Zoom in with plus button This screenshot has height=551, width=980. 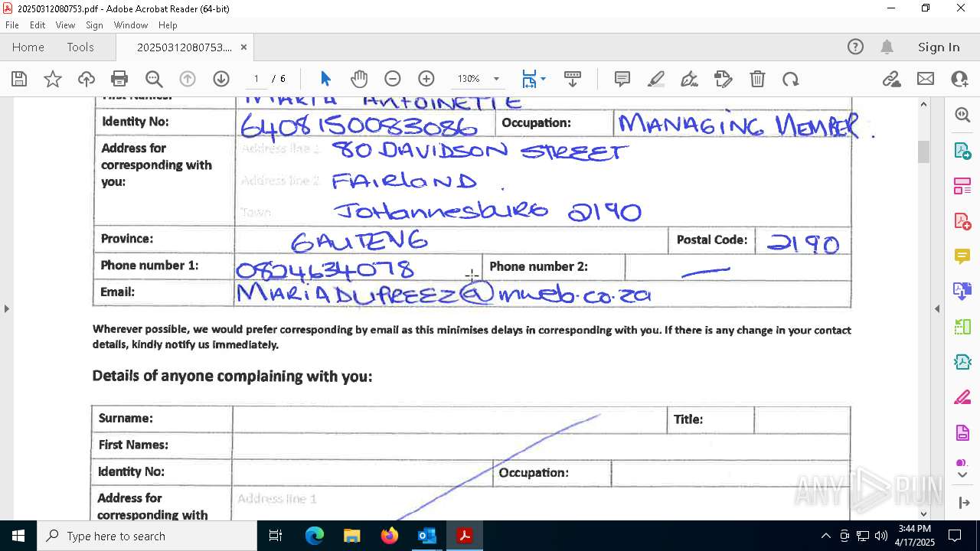click(x=426, y=79)
